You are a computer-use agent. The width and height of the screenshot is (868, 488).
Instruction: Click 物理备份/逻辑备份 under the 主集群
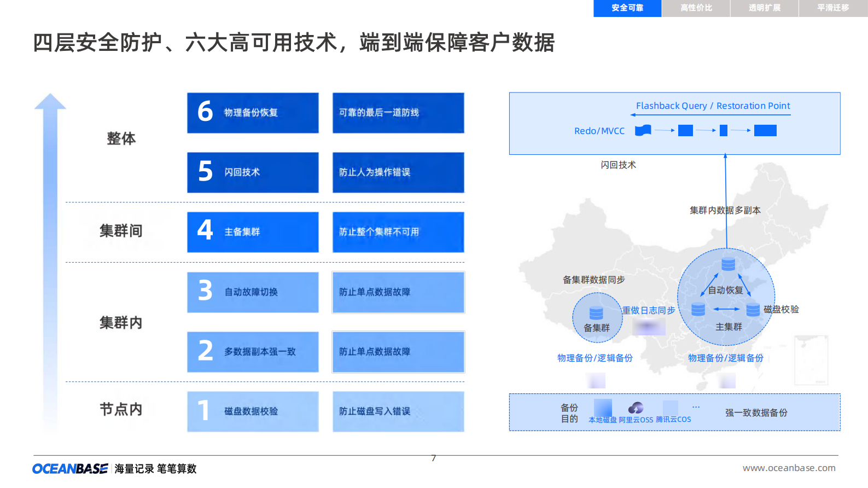pos(726,358)
